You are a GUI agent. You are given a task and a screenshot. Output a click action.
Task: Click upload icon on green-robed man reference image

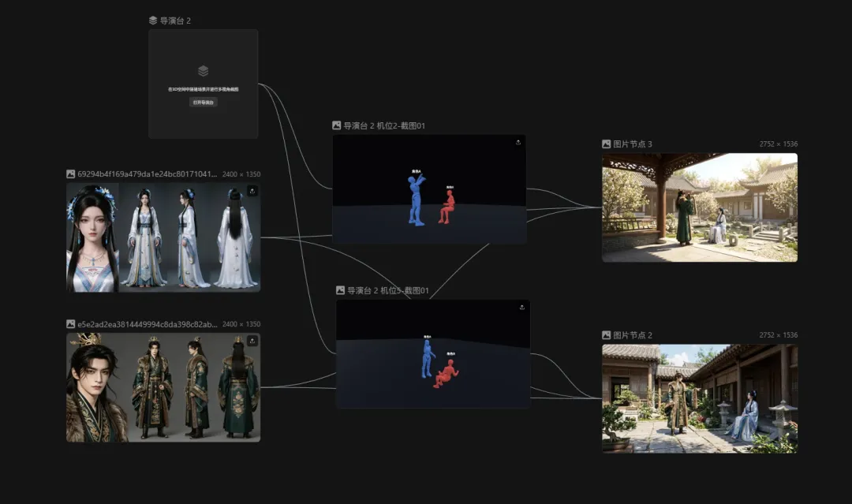252,341
